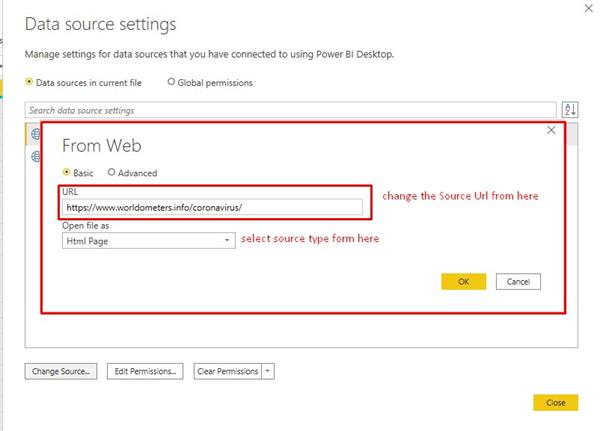The height and width of the screenshot is (431, 600).
Task: Focus the Search data source settings box
Action: (290, 110)
